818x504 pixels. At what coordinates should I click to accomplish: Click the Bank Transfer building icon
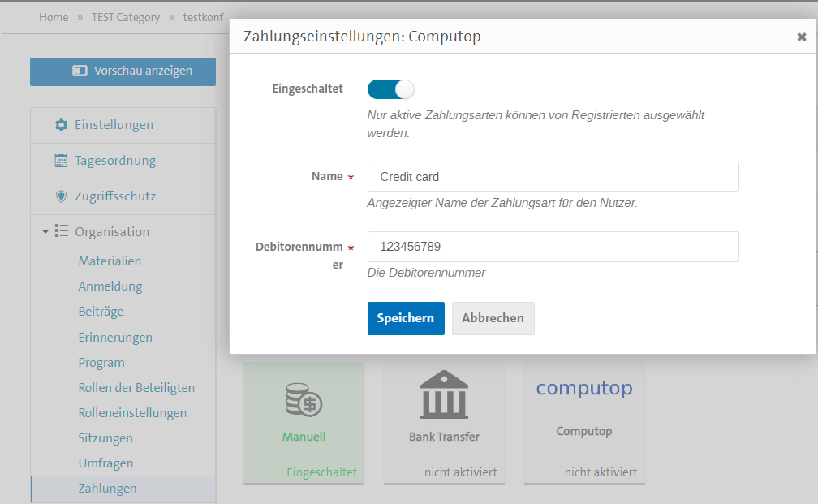444,395
